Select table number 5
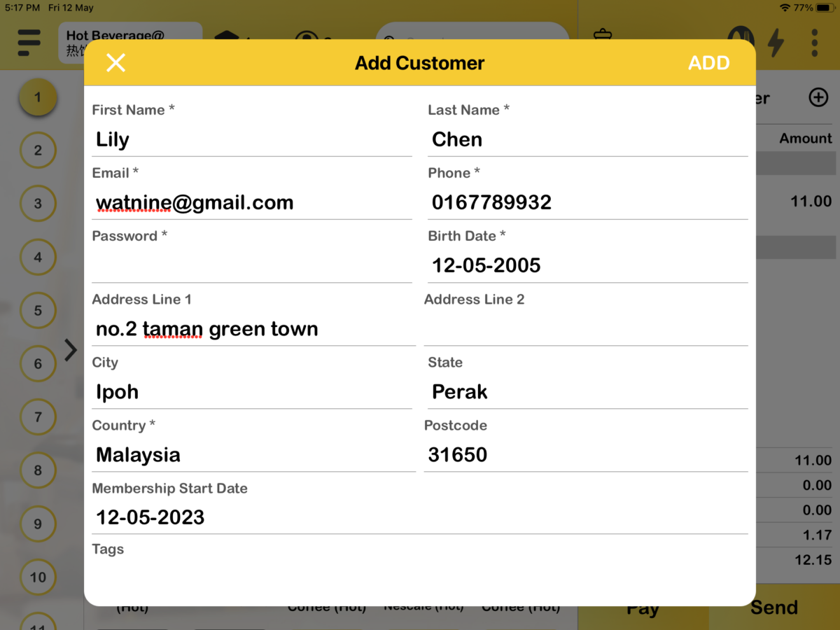Screen dimensions: 840x630 click(38, 310)
